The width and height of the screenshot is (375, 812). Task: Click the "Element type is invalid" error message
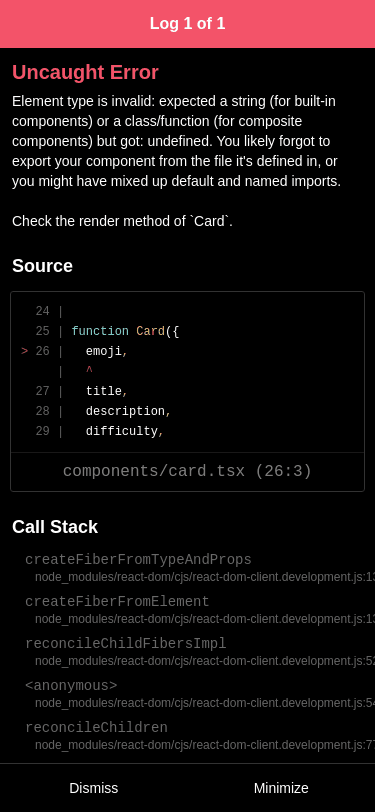(177, 141)
